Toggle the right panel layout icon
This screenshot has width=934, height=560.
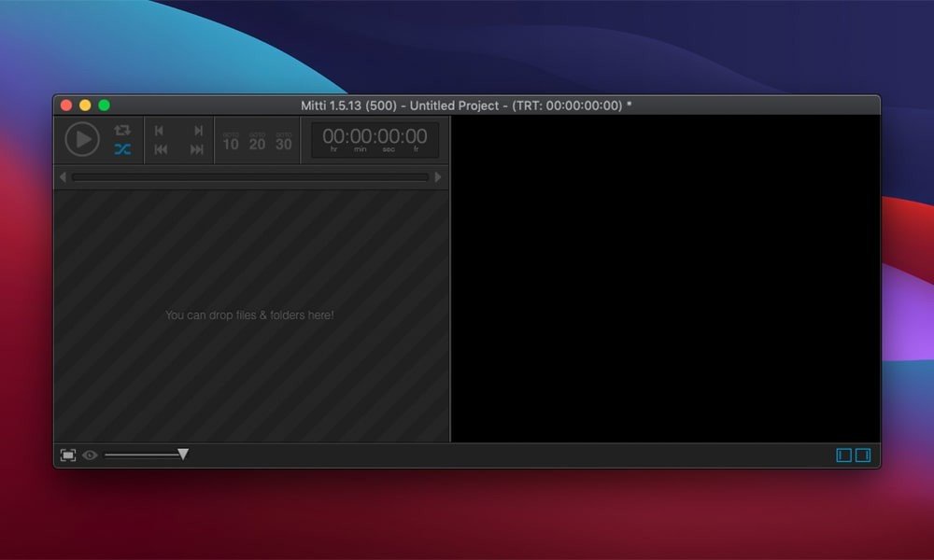click(863, 455)
